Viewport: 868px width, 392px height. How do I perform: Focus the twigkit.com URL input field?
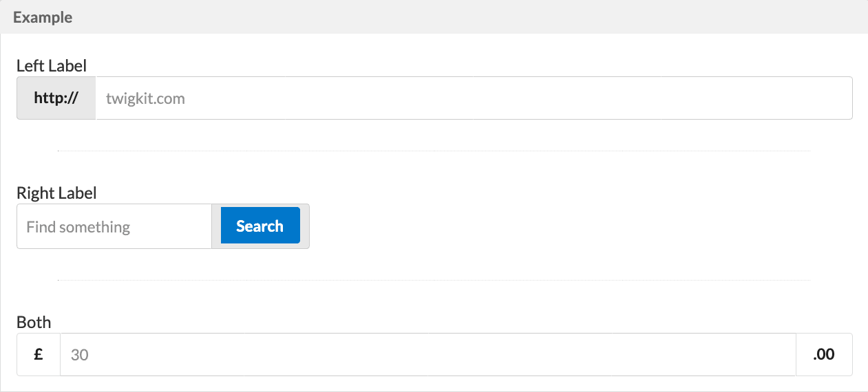coord(474,98)
